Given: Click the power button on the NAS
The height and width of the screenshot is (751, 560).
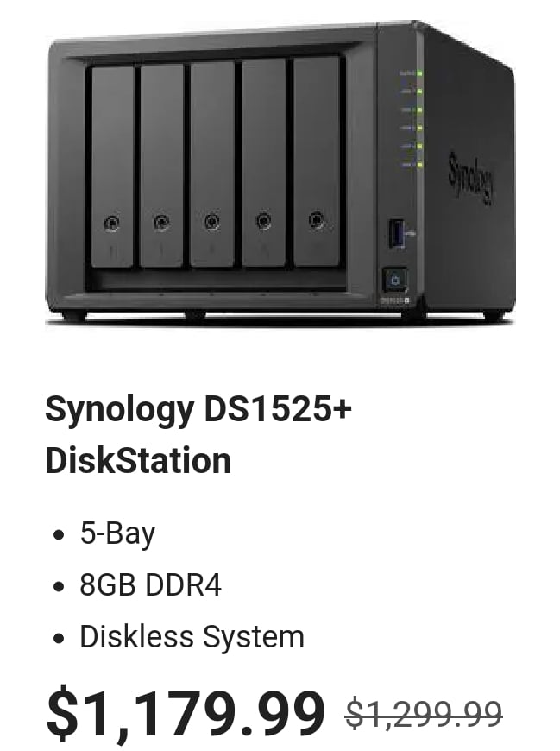Looking at the screenshot, I should [x=395, y=281].
